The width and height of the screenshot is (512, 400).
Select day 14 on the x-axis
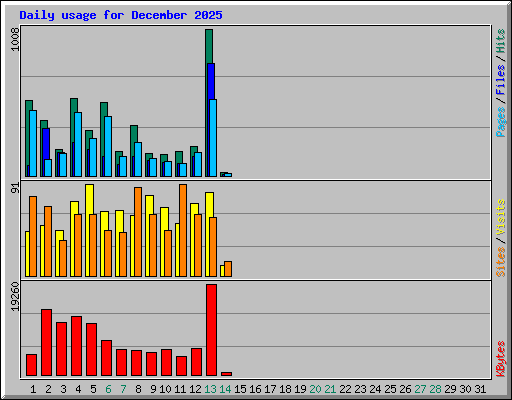point(225,389)
